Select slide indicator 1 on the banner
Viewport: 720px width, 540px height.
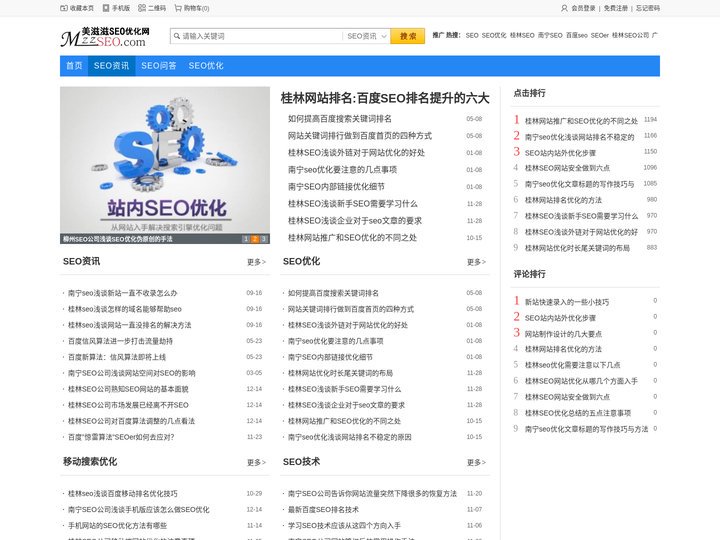pos(246,239)
